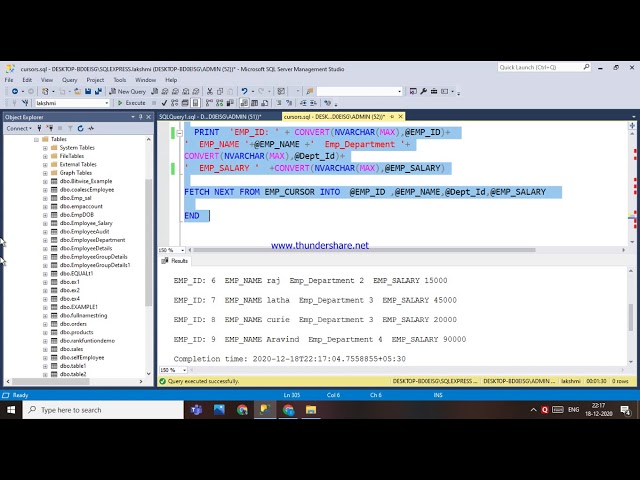Open File Explorer from the taskbar
This screenshot has height=480, width=640.
point(311,410)
